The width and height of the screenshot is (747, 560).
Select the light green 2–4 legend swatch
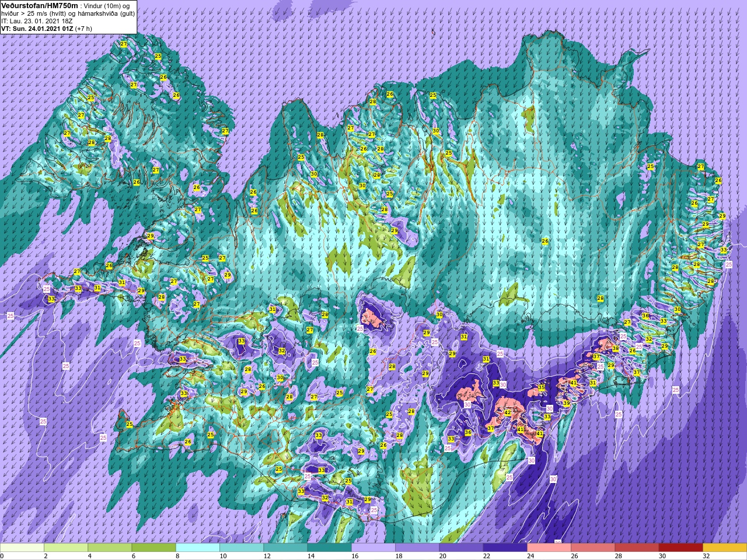click(x=66, y=548)
